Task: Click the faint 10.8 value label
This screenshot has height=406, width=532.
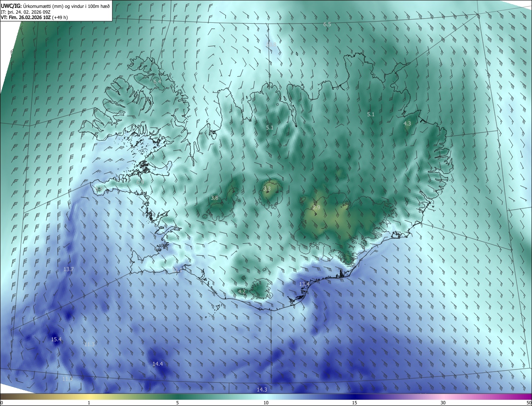Action: [271, 44]
